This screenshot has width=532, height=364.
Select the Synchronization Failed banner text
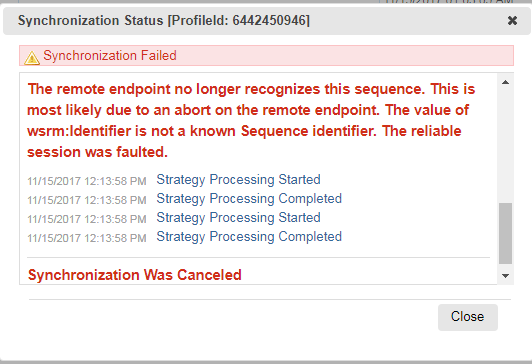coord(110,55)
